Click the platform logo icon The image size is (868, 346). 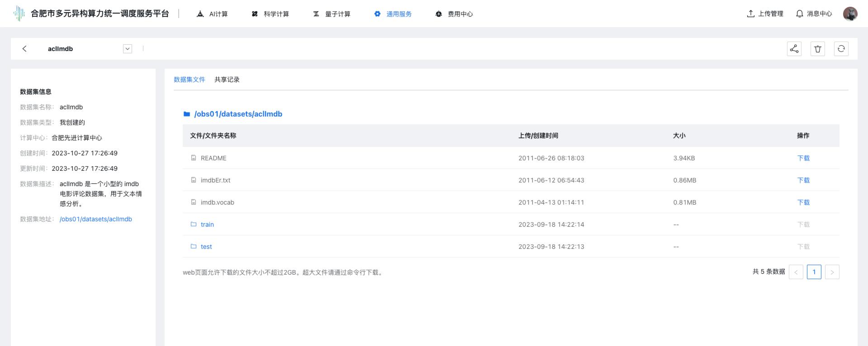(19, 14)
